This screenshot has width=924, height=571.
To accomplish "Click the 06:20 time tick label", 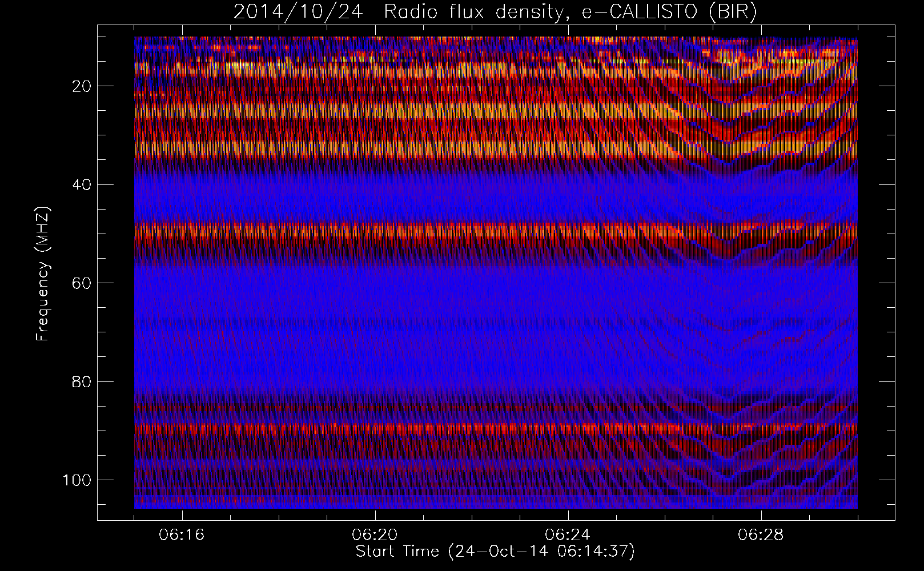I will 375,535.
